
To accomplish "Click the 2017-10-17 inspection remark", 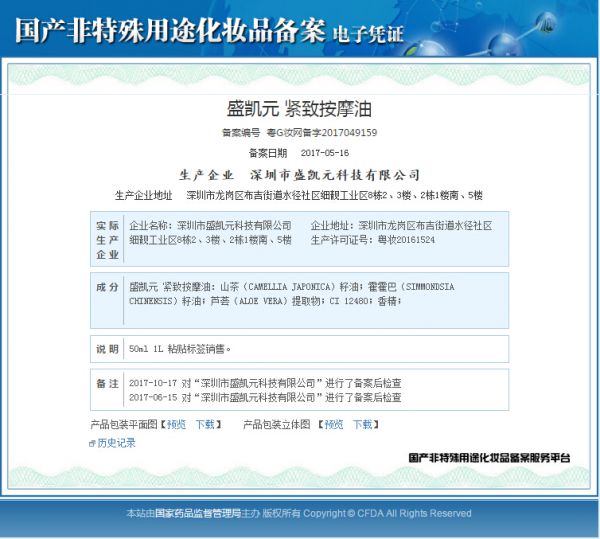I will [265, 383].
